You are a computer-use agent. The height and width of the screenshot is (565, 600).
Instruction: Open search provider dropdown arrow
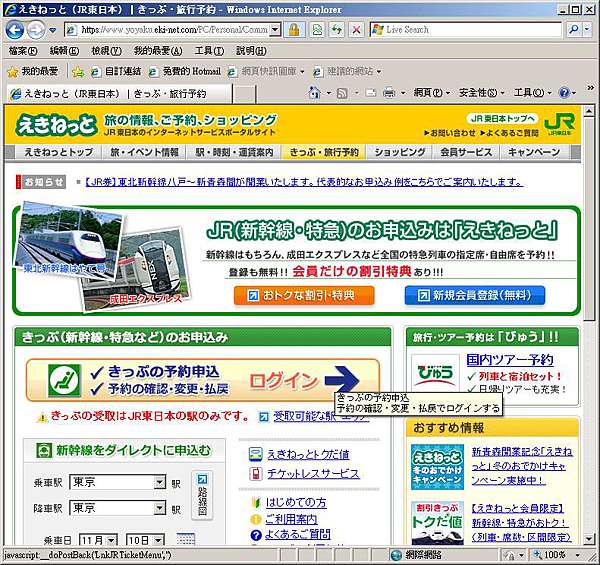point(587,29)
